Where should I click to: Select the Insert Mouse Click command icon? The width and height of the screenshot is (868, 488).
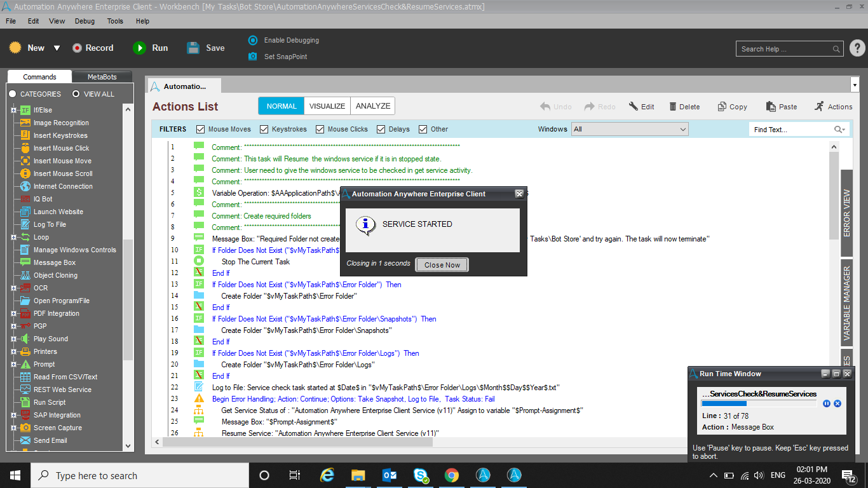pyautogui.click(x=25, y=148)
